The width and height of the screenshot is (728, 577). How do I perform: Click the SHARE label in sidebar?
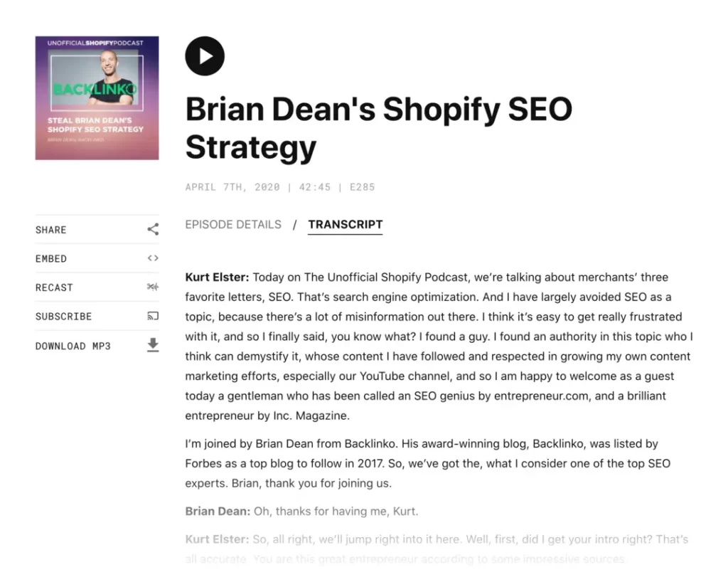click(x=51, y=230)
